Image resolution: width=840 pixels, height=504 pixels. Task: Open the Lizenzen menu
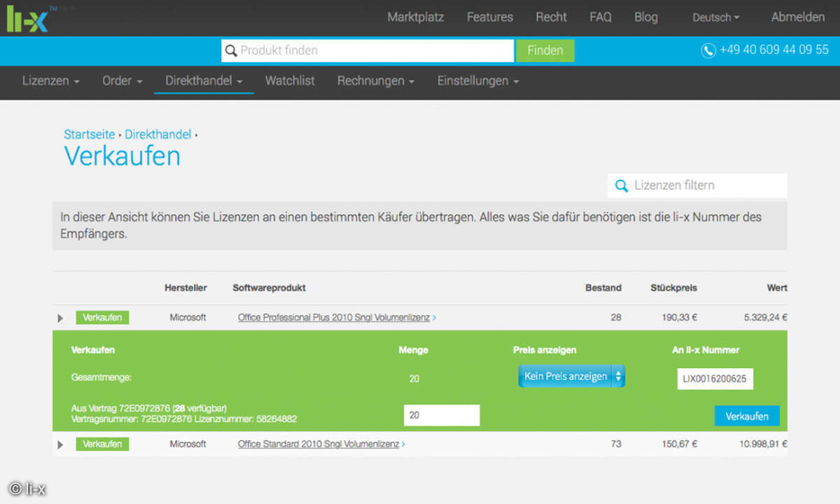[50, 80]
